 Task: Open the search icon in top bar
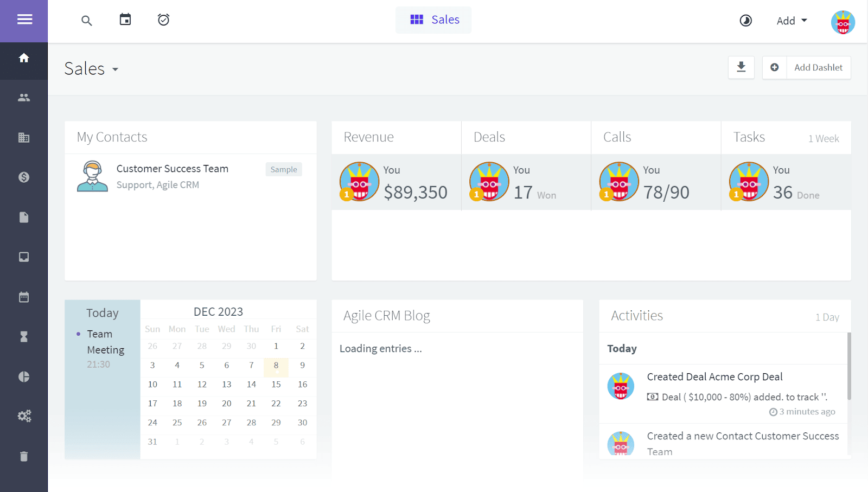point(86,20)
